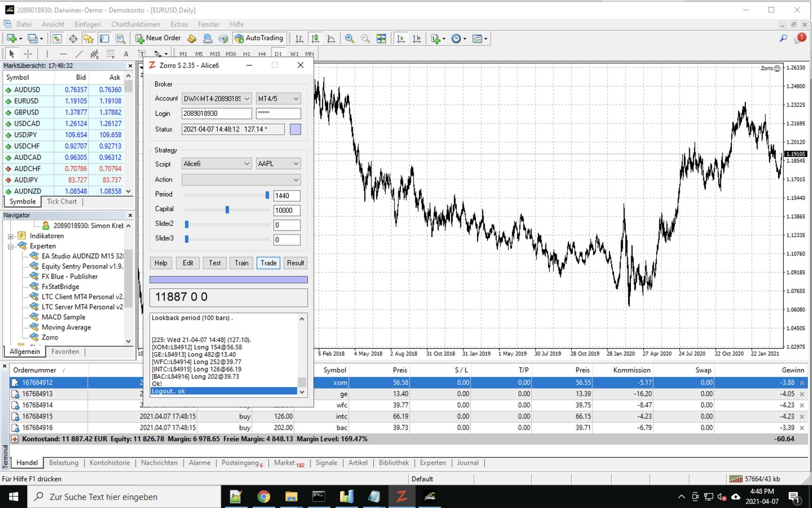Select the crosshair cursor tool
Screen dimensions: 812x508
click(x=28, y=54)
